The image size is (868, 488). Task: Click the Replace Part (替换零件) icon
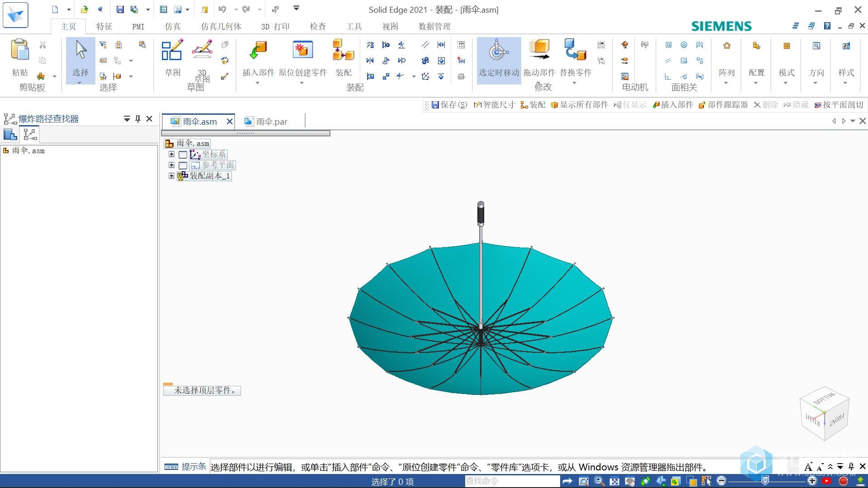[x=575, y=50]
